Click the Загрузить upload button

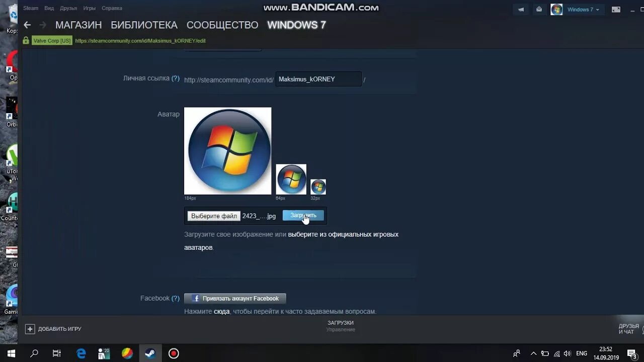303,215
